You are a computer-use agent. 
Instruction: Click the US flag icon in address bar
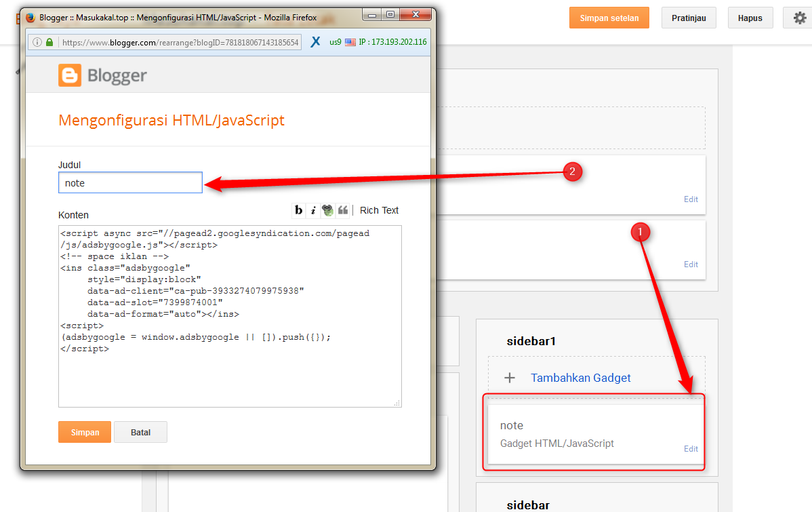point(350,42)
